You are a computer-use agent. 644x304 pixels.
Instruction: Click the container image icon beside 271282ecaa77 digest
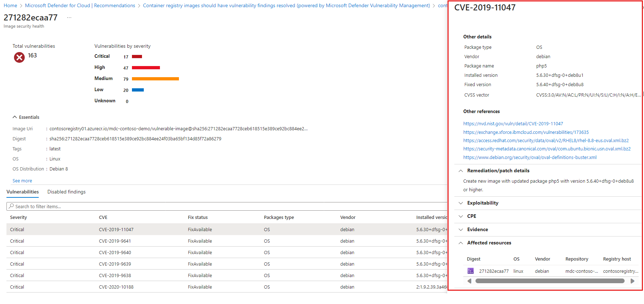tap(470, 271)
